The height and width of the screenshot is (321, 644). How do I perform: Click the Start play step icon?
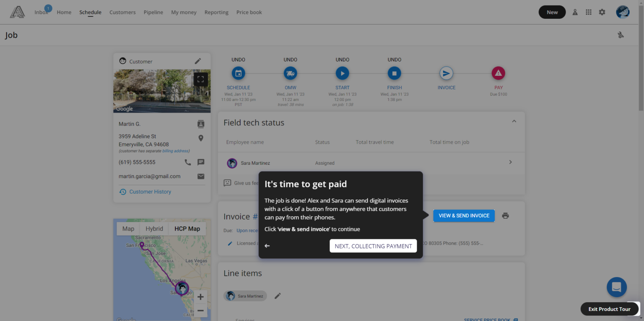(x=342, y=73)
